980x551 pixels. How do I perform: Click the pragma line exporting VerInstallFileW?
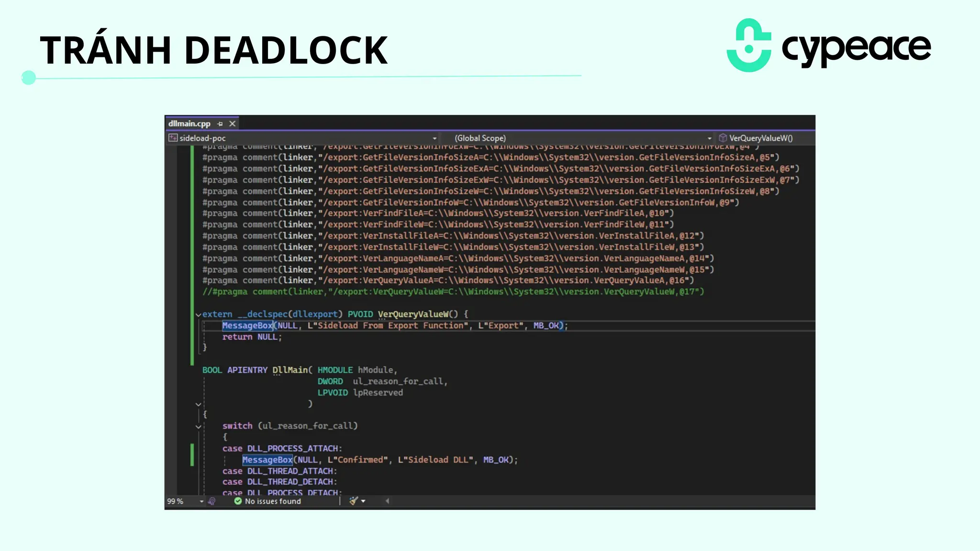click(x=453, y=247)
